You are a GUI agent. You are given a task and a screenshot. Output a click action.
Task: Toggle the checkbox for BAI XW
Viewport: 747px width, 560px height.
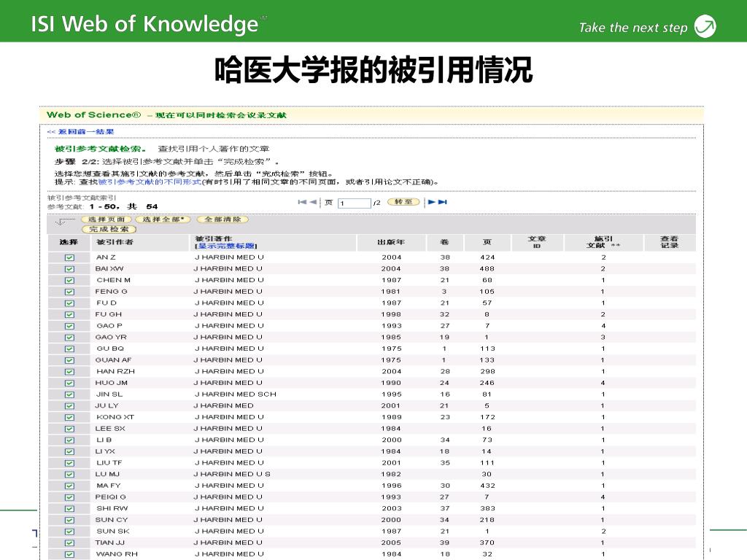pyautogui.click(x=69, y=269)
